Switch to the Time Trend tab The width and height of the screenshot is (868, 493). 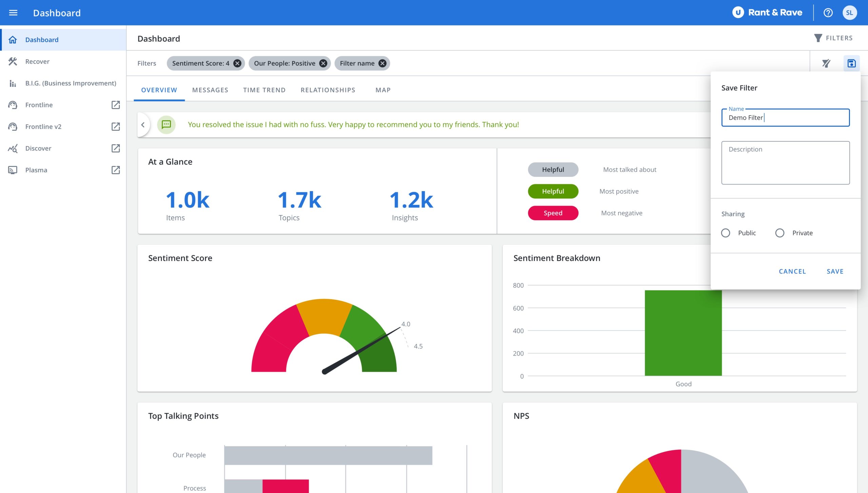pyautogui.click(x=264, y=90)
